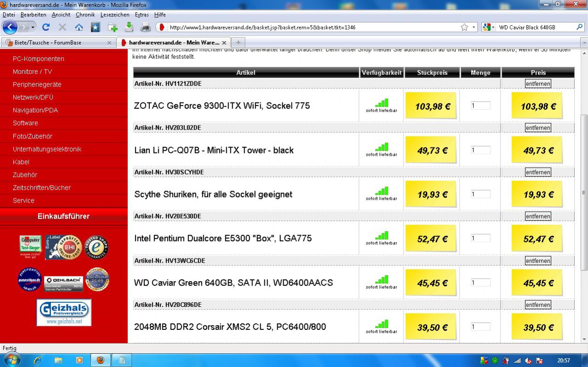This screenshot has width=588, height=367.
Task: Open the Lesezeichen menu
Action: [115, 15]
